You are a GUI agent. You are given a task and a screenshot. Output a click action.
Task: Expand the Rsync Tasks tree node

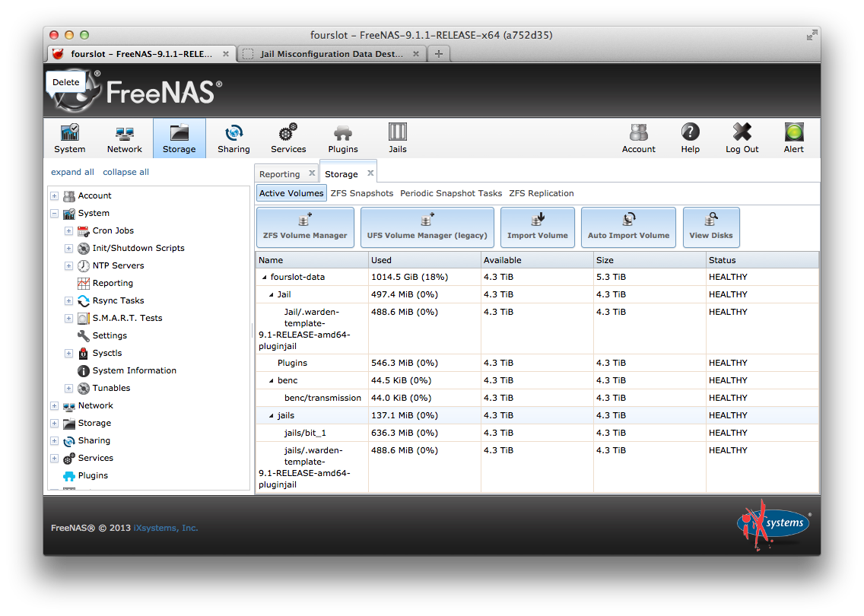tap(69, 301)
